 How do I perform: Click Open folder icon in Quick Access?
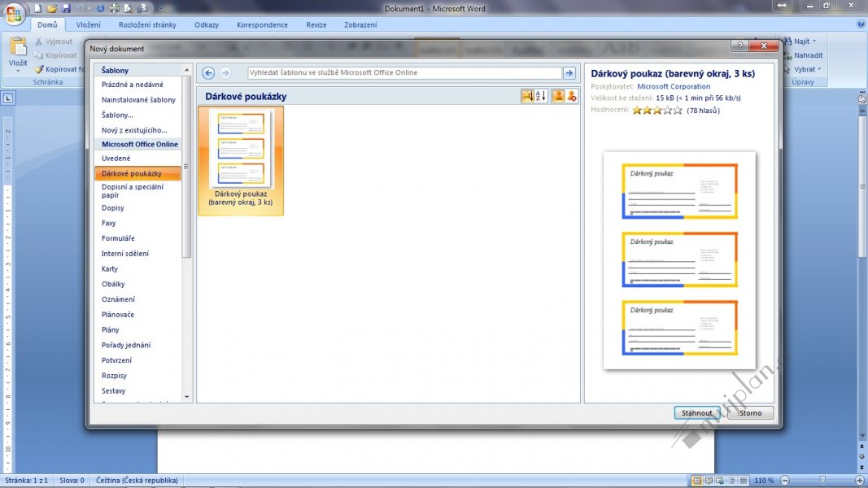[x=52, y=8]
